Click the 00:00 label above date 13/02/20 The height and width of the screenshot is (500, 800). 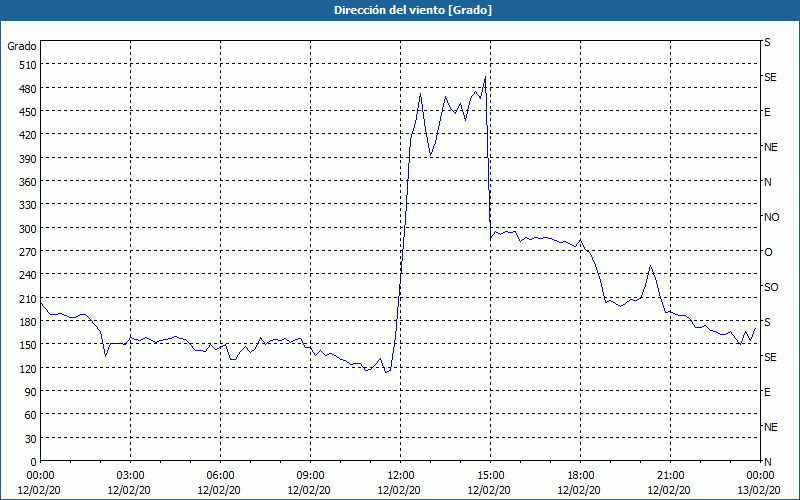point(761,476)
